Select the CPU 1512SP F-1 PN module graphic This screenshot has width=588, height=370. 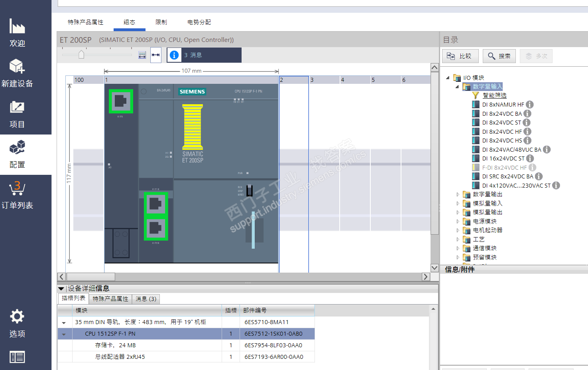191,174
